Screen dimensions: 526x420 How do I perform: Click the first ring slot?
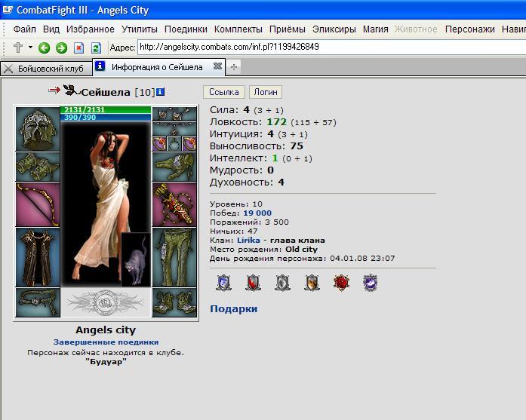159,144
